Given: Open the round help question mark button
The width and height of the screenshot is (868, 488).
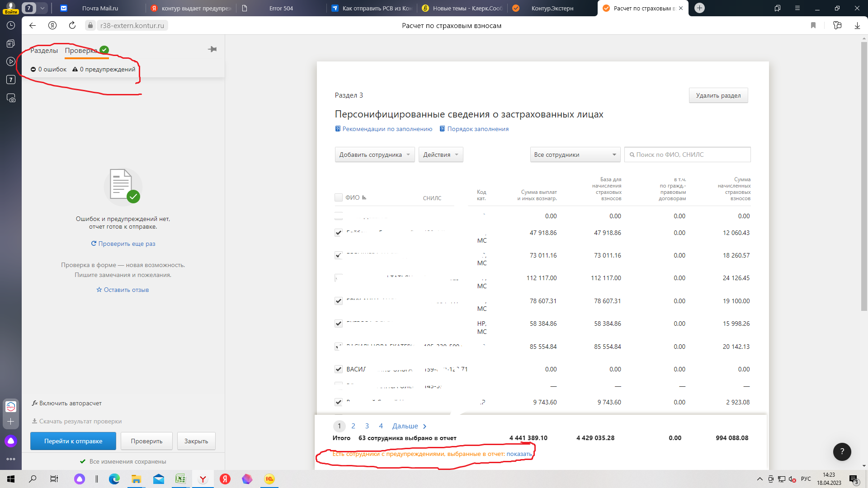Looking at the screenshot, I should coord(842,451).
